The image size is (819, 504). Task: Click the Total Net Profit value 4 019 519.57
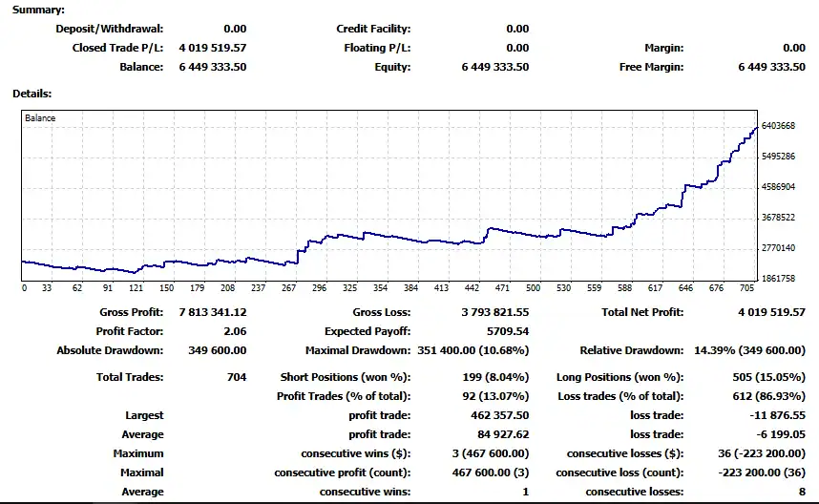click(x=771, y=312)
